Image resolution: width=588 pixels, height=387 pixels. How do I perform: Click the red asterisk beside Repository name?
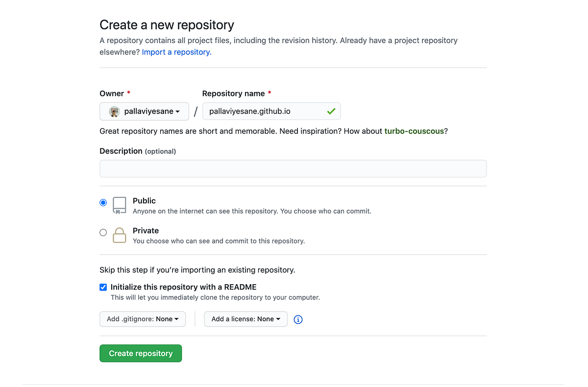(270, 93)
